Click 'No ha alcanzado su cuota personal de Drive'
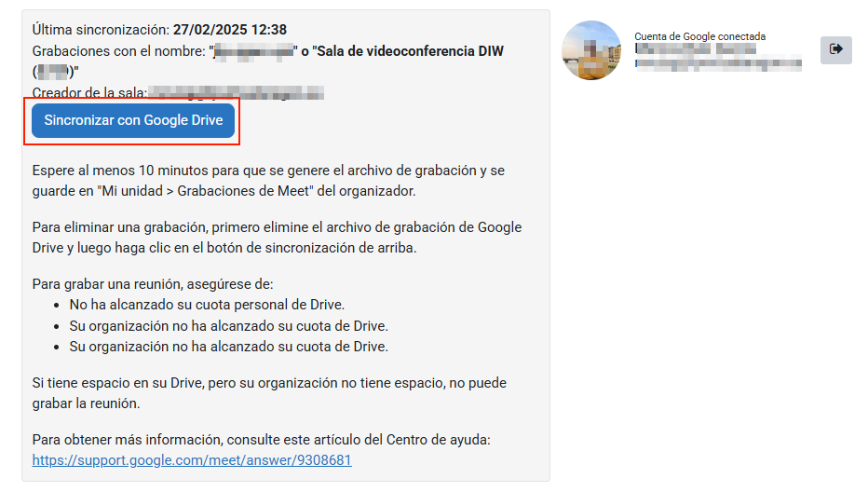This screenshot has height=492, width=868. [x=207, y=305]
